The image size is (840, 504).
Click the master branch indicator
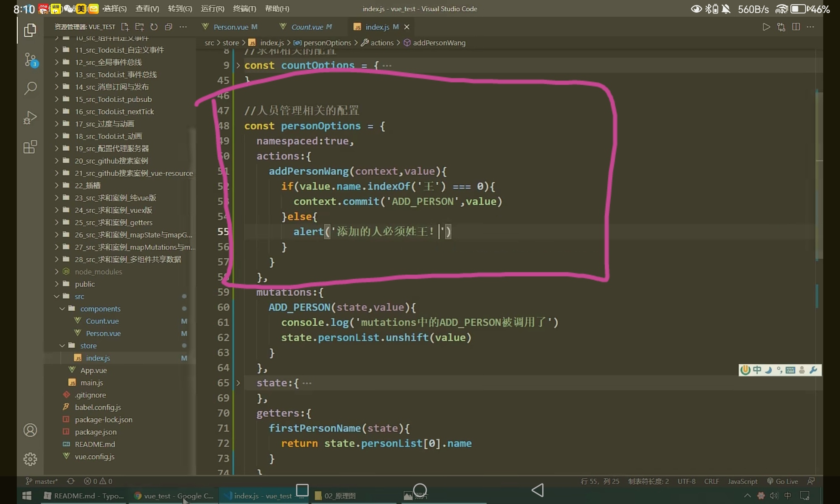pos(42,481)
